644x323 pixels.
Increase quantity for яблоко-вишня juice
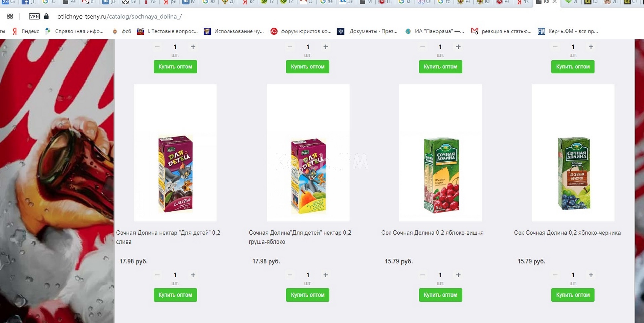tap(458, 275)
